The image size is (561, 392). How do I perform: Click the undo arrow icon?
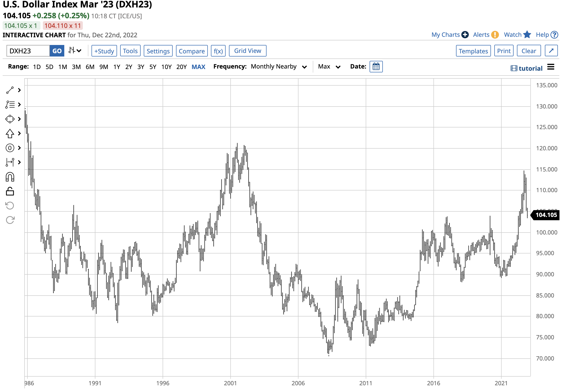pos(10,206)
